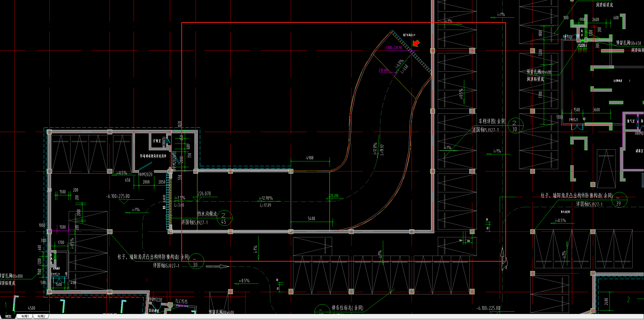Click the 密闭通道 label
This screenshot has width=644, height=320.
(x=154, y=311)
